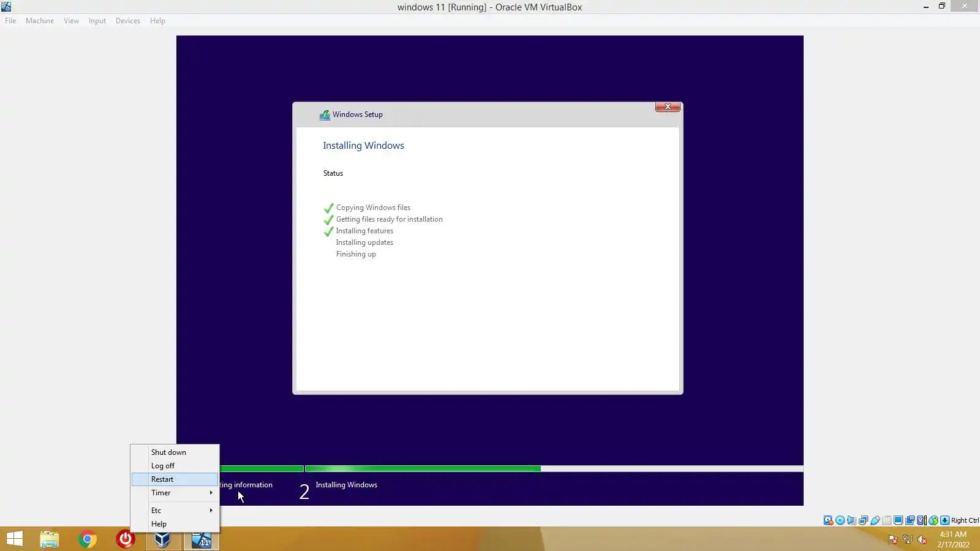The height and width of the screenshot is (551, 980).
Task: Launch Google Chrome from the taskbar
Action: coord(88,539)
